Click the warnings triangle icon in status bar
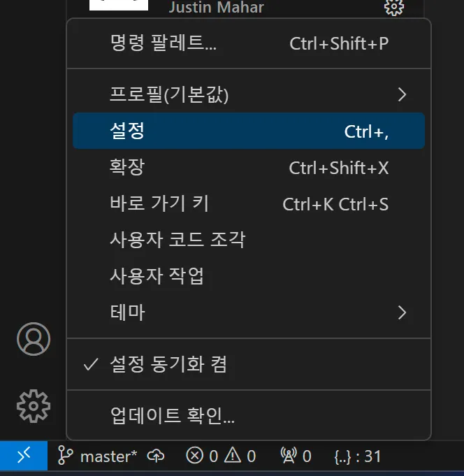The width and height of the screenshot is (464, 476). click(233, 456)
